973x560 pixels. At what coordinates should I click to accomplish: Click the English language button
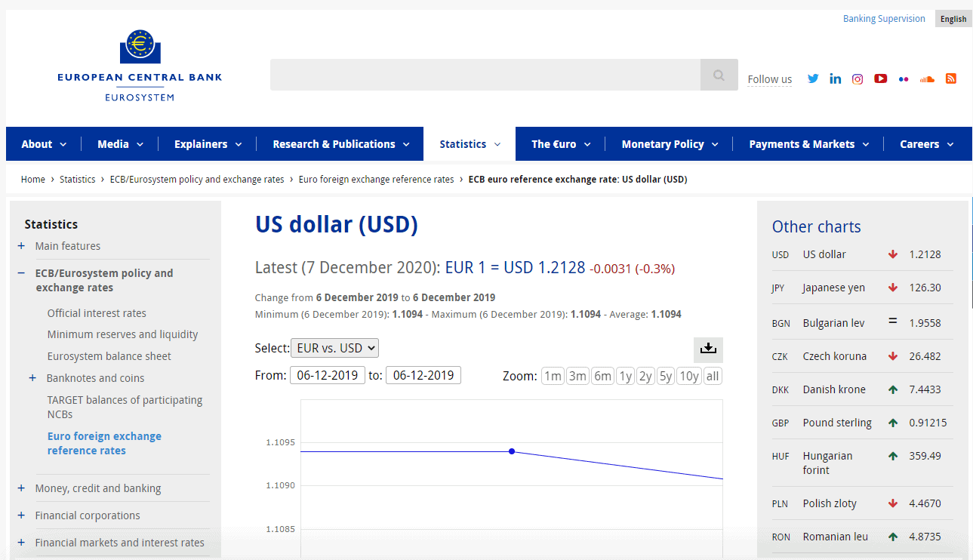(x=953, y=19)
